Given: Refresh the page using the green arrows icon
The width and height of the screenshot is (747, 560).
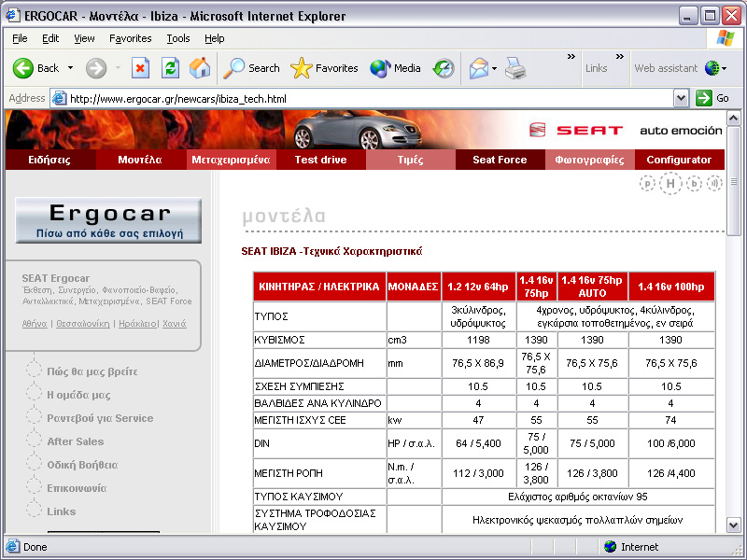Looking at the screenshot, I should 170,68.
